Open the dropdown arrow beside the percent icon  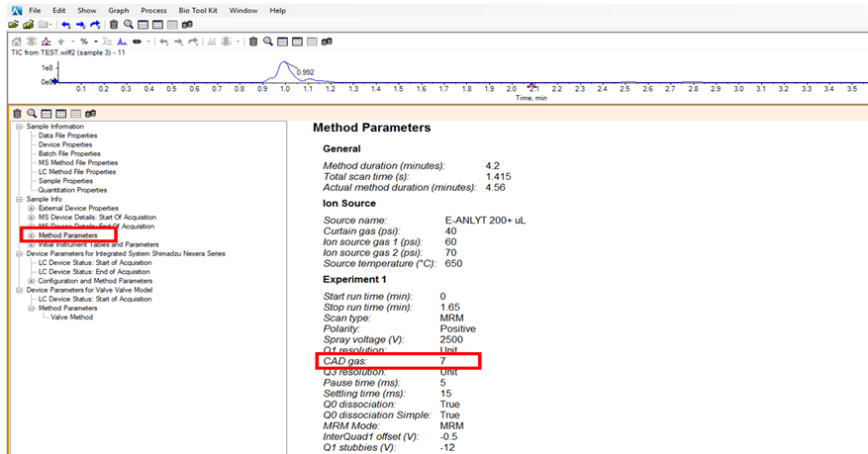point(96,42)
